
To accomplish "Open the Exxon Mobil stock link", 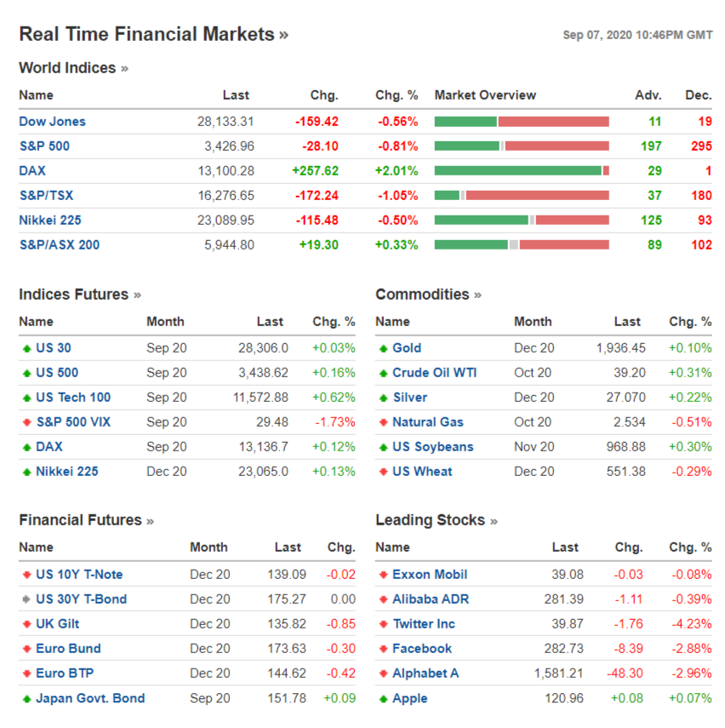I will pos(430,575).
